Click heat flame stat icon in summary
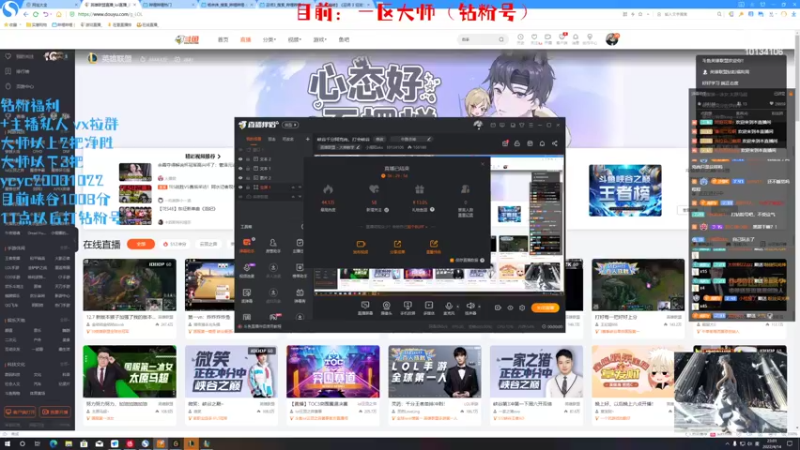This screenshot has width=800, height=450. tap(328, 189)
